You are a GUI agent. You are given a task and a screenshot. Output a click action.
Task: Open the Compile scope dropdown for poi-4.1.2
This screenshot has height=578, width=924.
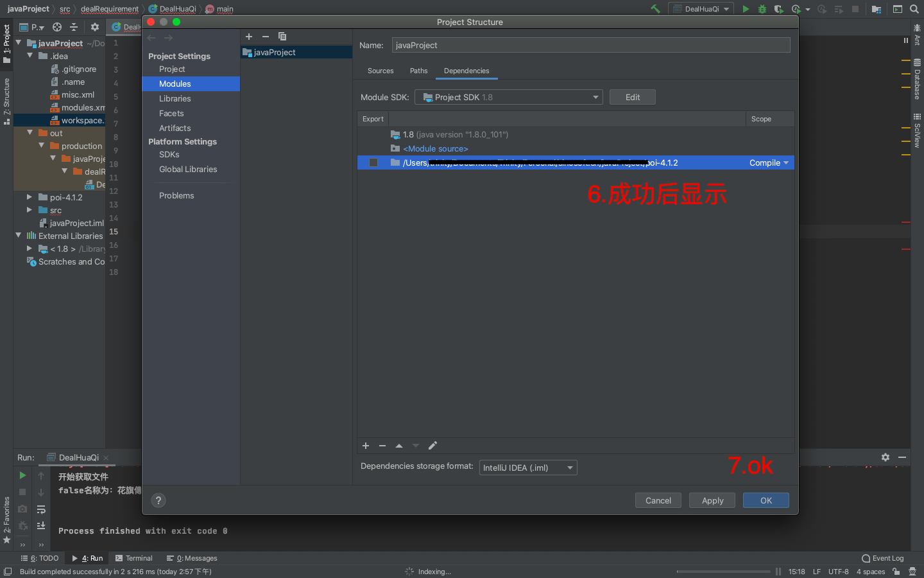768,162
